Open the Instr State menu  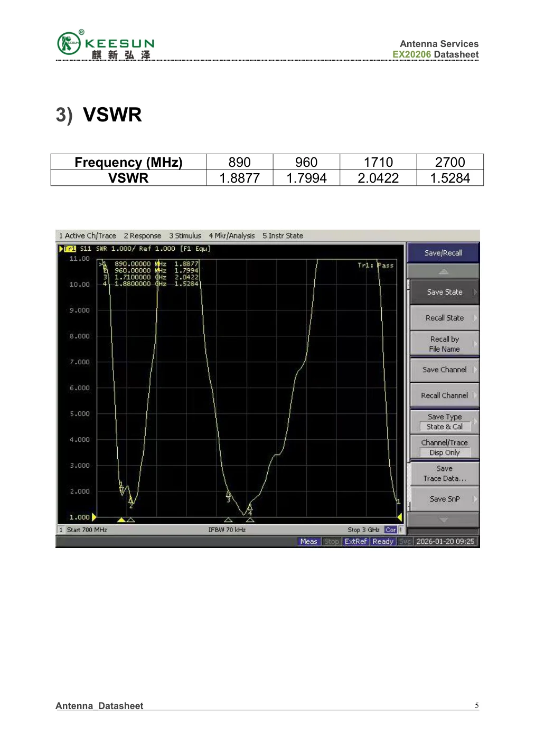(x=283, y=236)
